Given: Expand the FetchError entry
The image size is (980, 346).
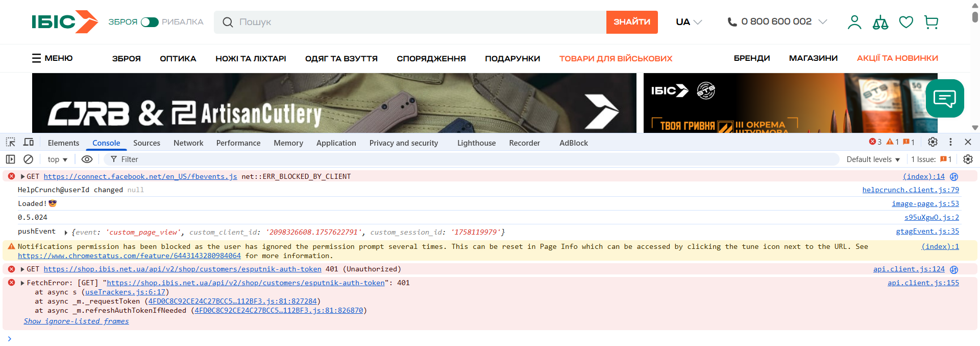Looking at the screenshot, I should pyautogui.click(x=22, y=283).
